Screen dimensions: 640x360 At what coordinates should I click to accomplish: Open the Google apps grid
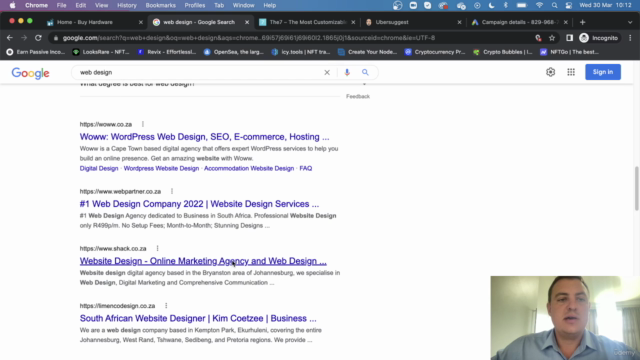pos(571,72)
